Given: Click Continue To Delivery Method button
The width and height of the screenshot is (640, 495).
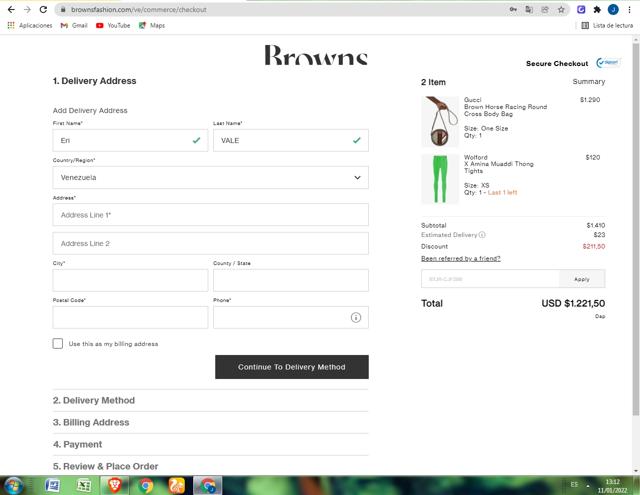Looking at the screenshot, I should (292, 367).
